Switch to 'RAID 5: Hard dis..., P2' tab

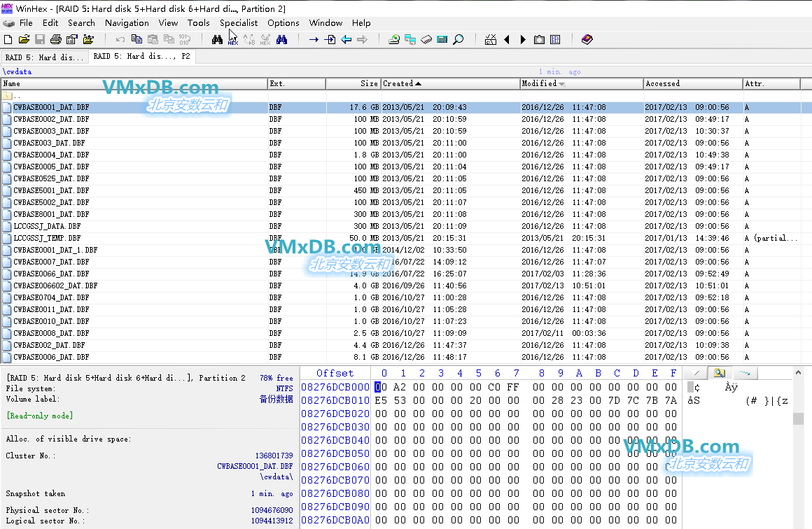142,57
